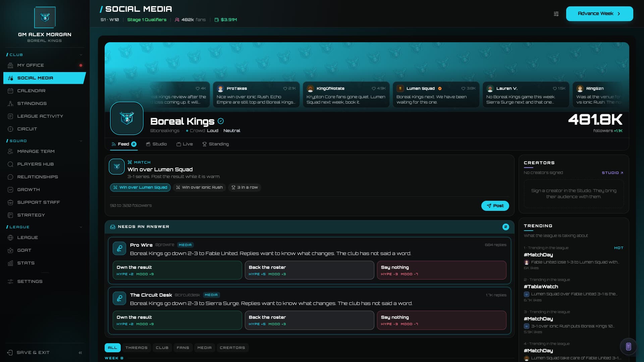644x362 pixels.
Task: Choose Own the result for The Circuit Desk
Action: tap(177, 320)
